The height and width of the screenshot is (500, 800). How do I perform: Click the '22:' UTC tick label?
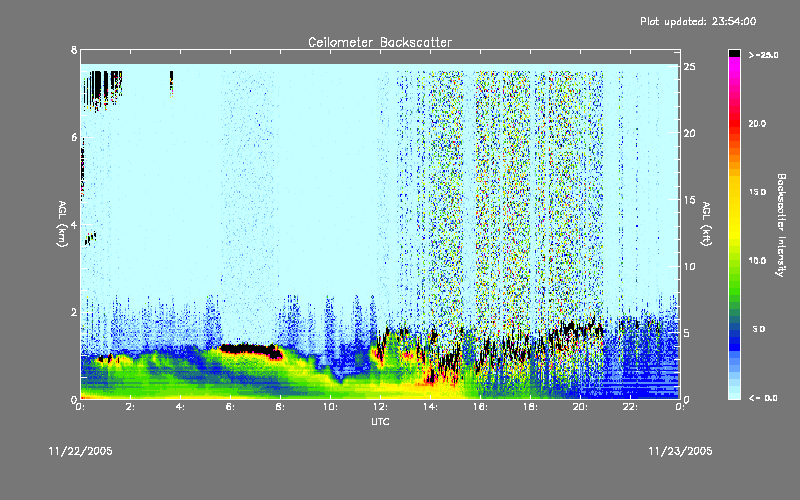tap(630, 407)
